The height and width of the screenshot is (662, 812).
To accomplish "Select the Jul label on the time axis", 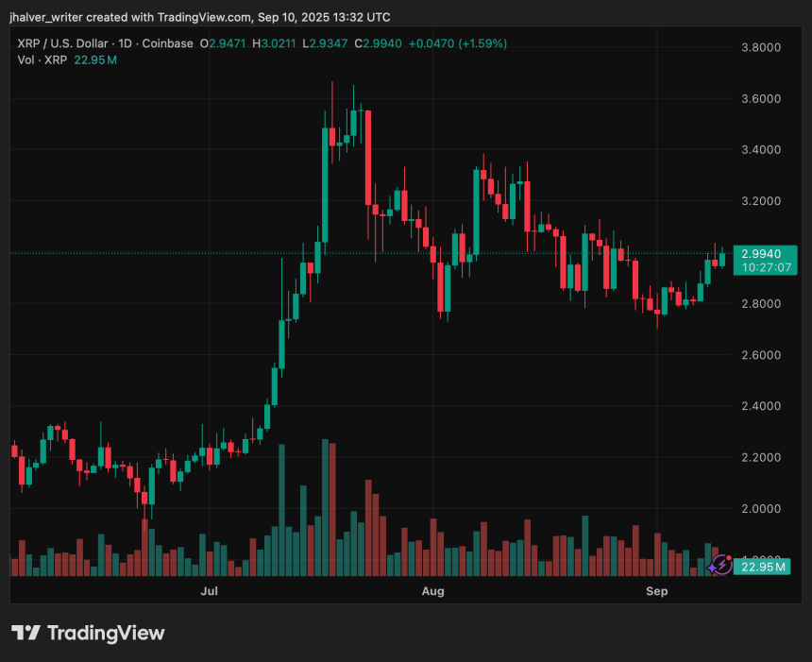I will click(x=209, y=591).
